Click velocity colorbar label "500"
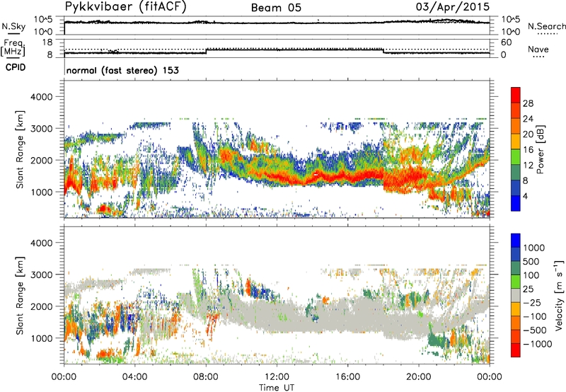This screenshot has width=566, height=392. tap(531, 262)
